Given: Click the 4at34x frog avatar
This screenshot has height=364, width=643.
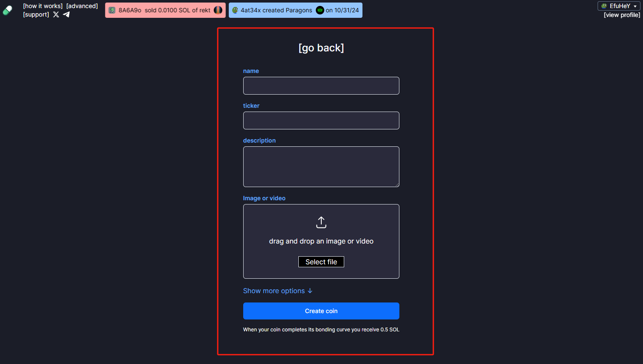Looking at the screenshot, I should [x=235, y=10].
